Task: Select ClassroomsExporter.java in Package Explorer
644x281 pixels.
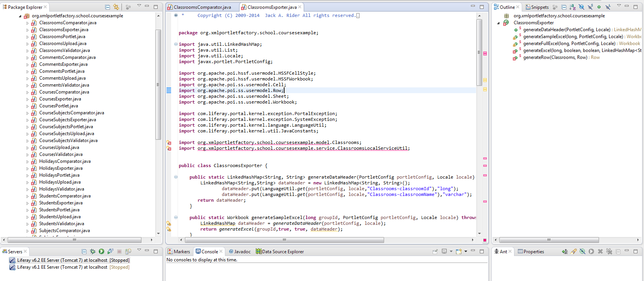Action: point(64,30)
